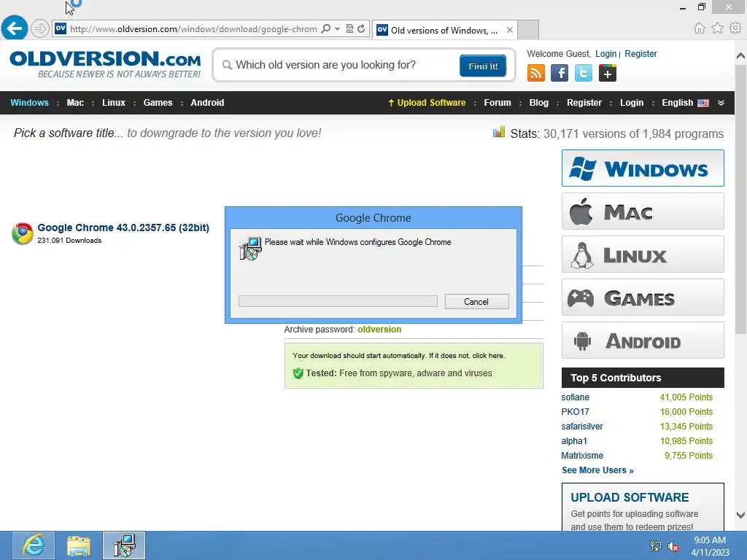This screenshot has height=560, width=747.
Task: Open Forum from the nav bar
Action: point(498,102)
